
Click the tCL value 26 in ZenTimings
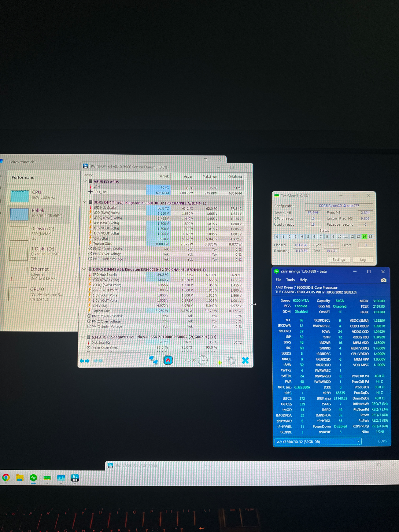pyautogui.click(x=301, y=320)
